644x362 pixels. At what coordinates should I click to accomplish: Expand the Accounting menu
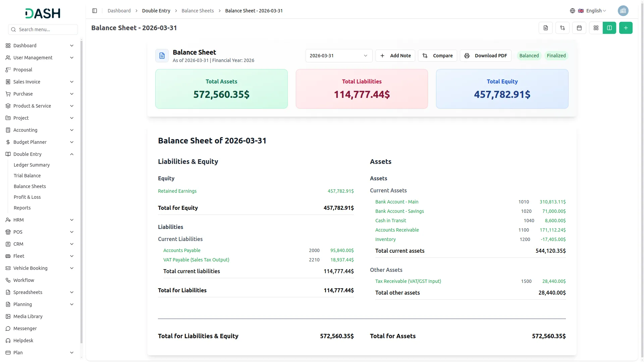point(72,130)
